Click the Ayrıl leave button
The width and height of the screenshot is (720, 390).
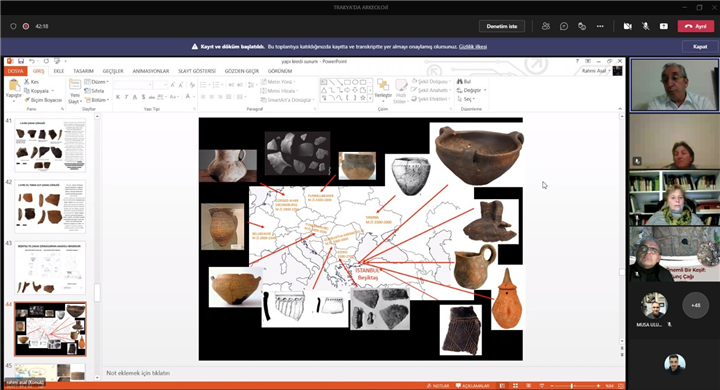(696, 26)
